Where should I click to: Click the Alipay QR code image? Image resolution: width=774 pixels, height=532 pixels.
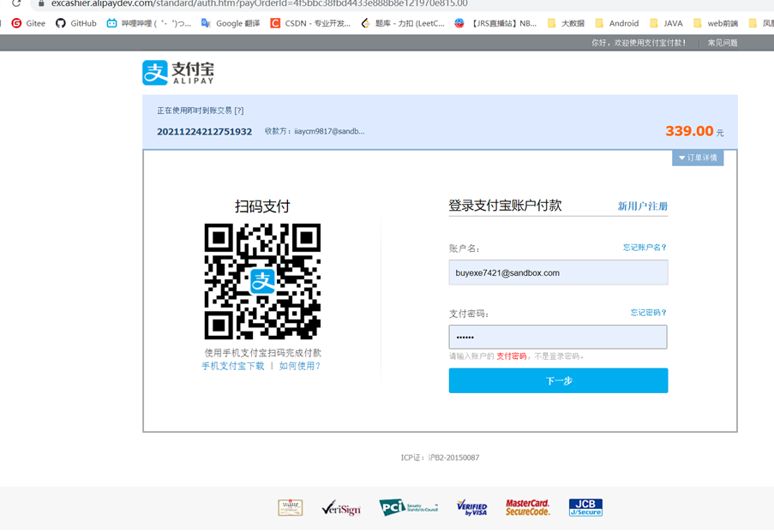[x=262, y=281]
